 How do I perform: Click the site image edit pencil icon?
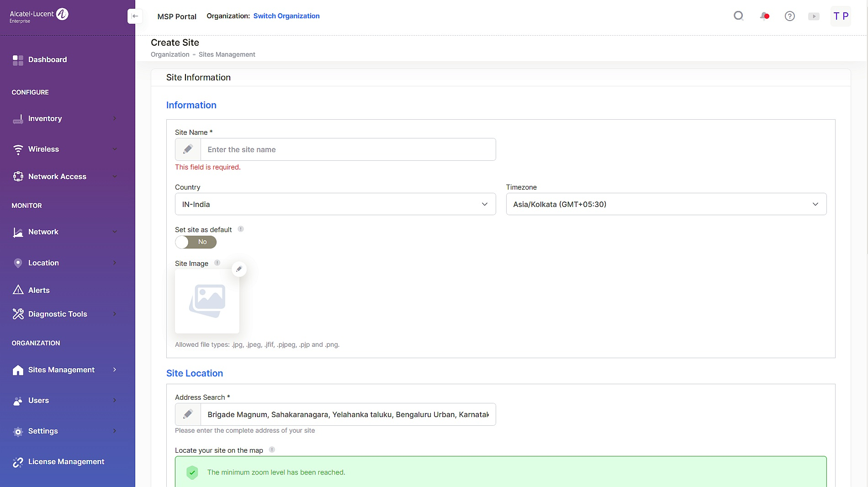(x=239, y=269)
